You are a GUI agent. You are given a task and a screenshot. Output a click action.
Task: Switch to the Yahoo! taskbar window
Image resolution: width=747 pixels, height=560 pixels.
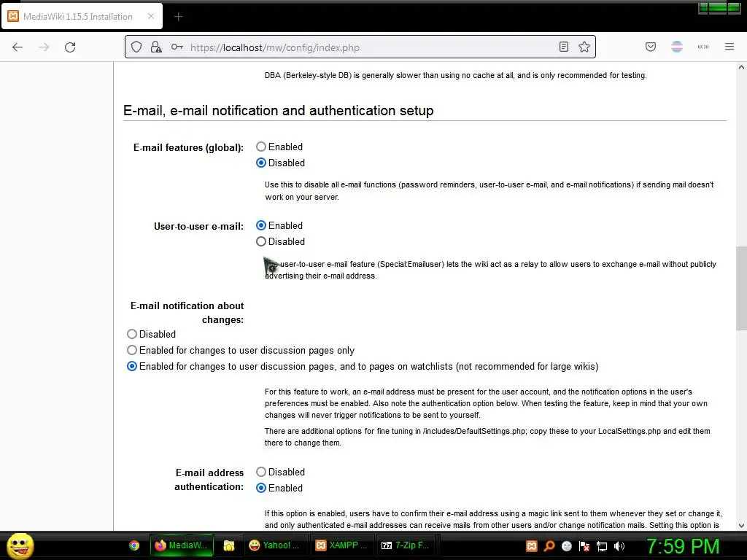[275, 545]
